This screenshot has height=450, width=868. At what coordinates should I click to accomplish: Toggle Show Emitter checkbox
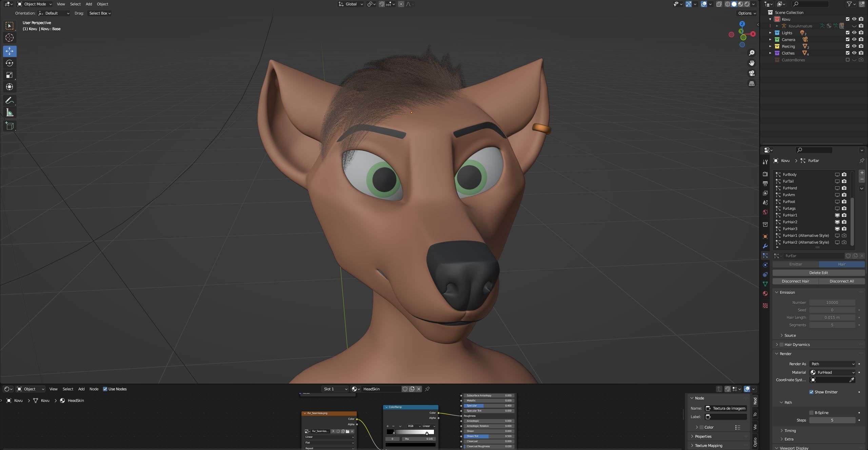811,392
